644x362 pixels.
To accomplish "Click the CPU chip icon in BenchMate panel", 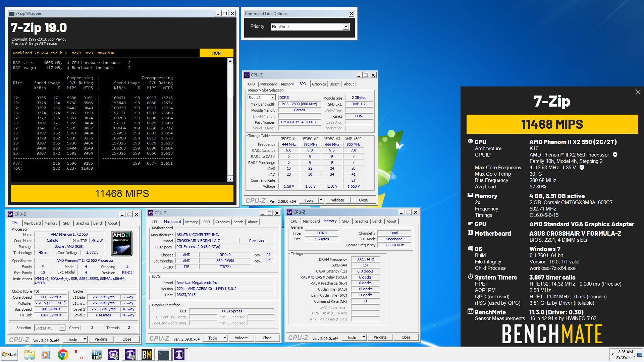I will coord(470,141).
